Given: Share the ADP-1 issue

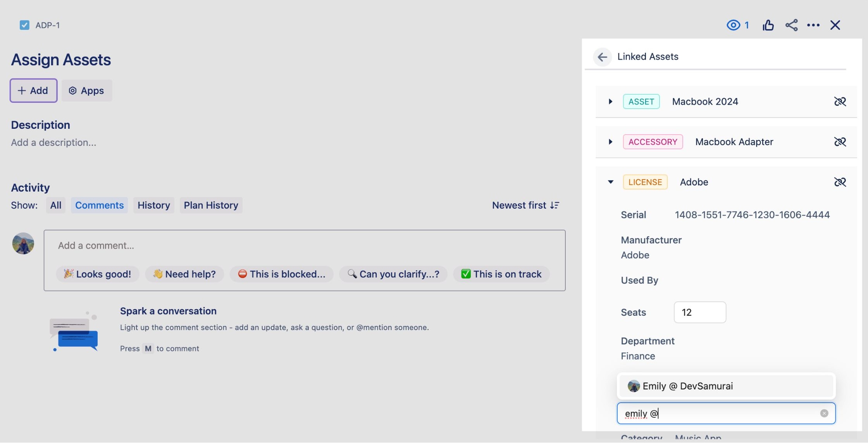Looking at the screenshot, I should pos(792,25).
